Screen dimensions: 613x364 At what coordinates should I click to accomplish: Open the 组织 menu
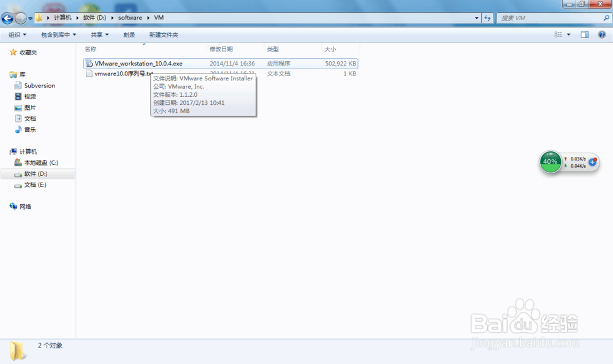pyautogui.click(x=18, y=35)
